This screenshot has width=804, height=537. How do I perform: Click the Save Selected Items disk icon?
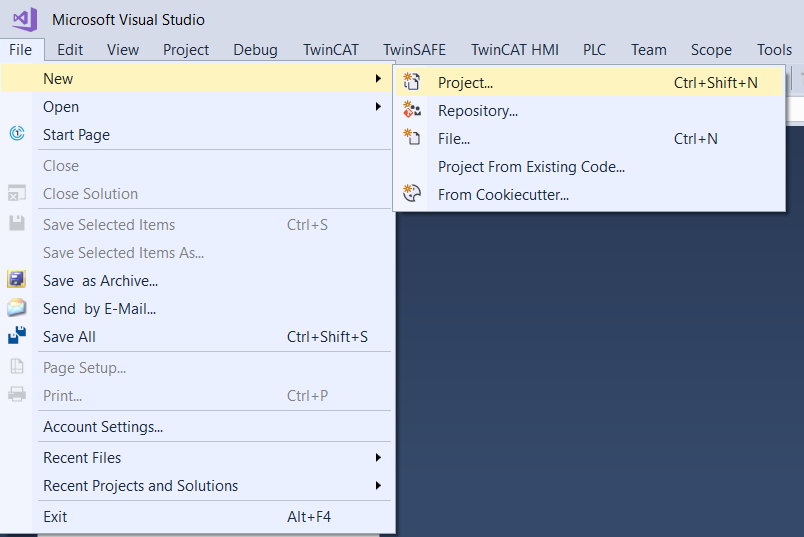pyautogui.click(x=17, y=224)
